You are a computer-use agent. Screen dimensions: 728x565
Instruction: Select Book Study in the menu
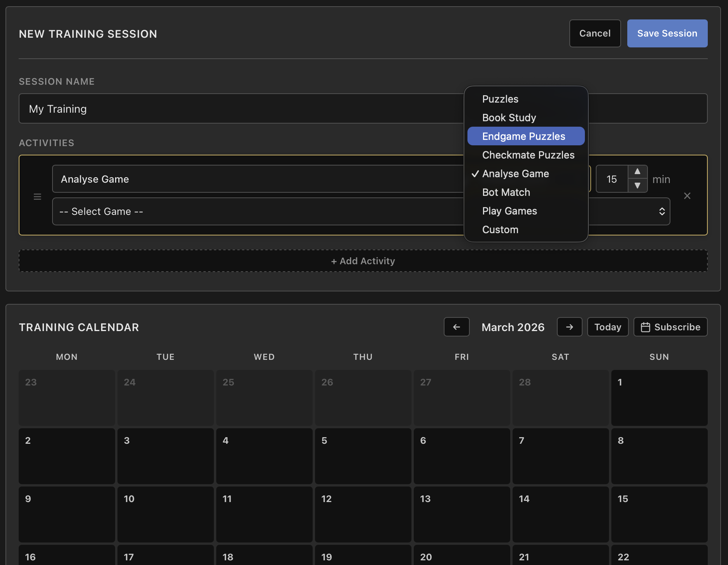tap(509, 117)
